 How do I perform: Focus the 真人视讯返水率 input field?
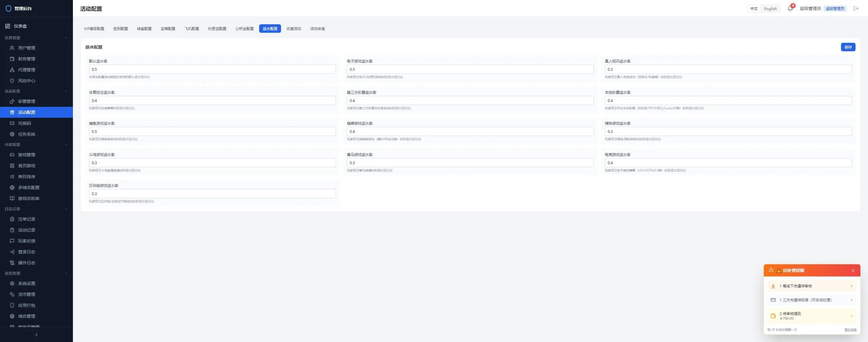pyautogui.click(x=728, y=69)
